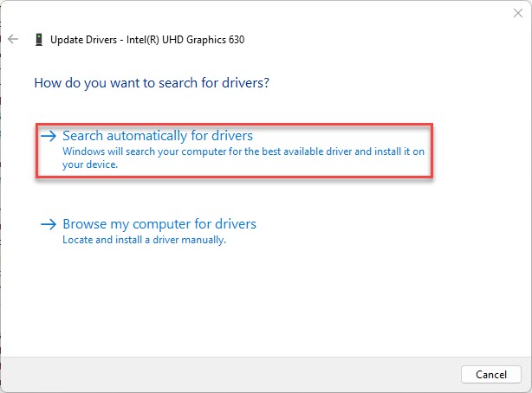Close the Update Drivers dialog with X

coord(518,13)
